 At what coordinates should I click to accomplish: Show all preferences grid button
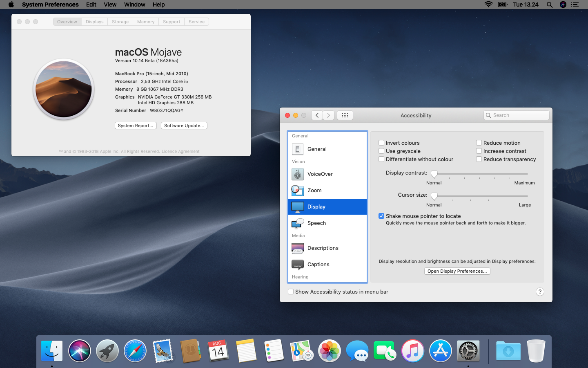[345, 115]
